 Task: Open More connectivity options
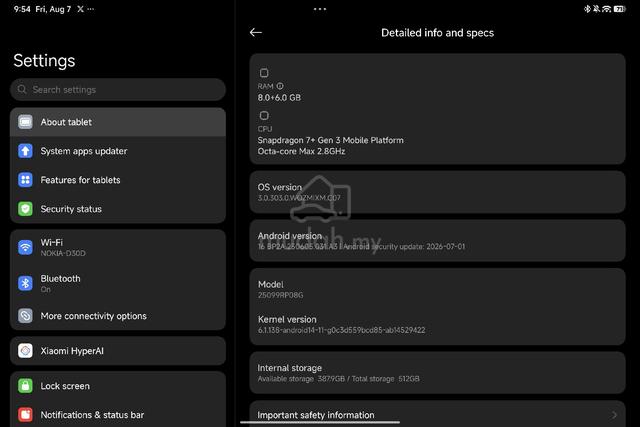pos(118,316)
